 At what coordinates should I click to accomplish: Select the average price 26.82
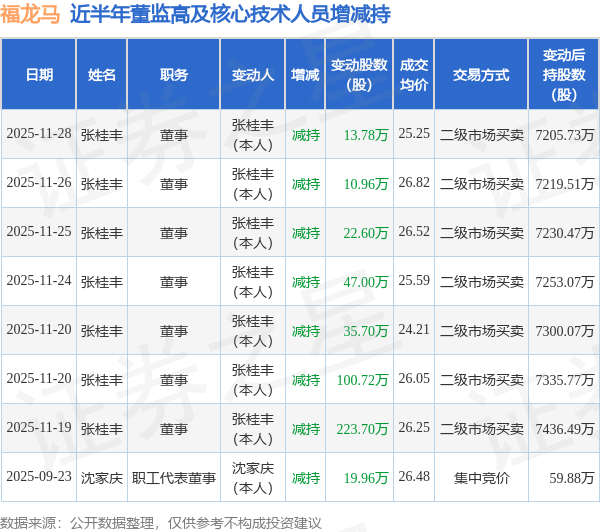(x=414, y=183)
